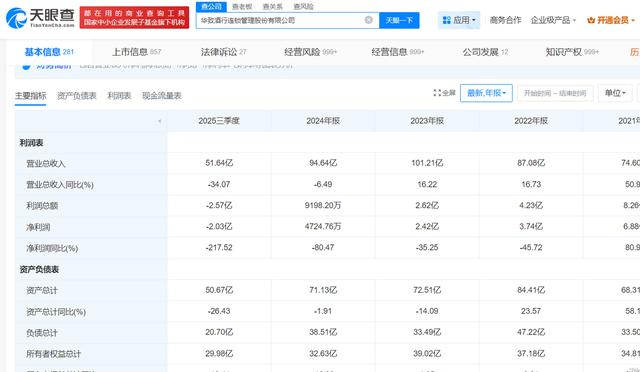Click the 50.67亿 total assets cell
The image size is (640, 372).
click(219, 290)
